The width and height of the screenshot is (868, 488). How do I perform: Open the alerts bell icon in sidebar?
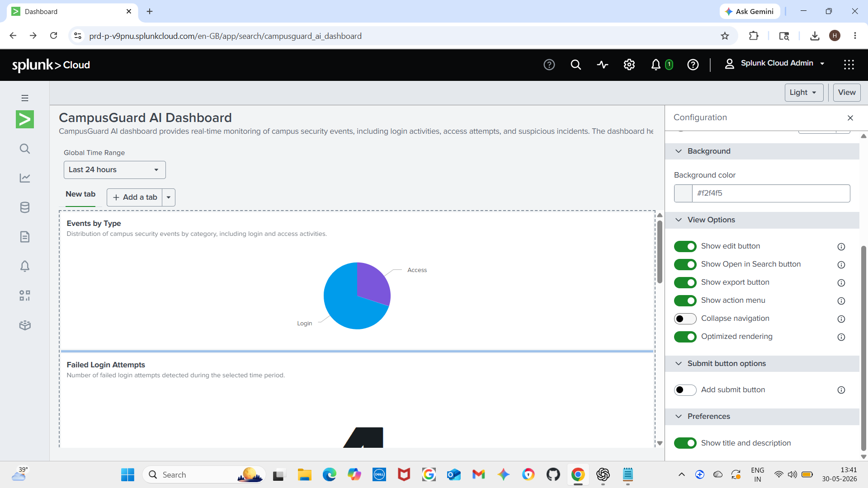coord(25,266)
